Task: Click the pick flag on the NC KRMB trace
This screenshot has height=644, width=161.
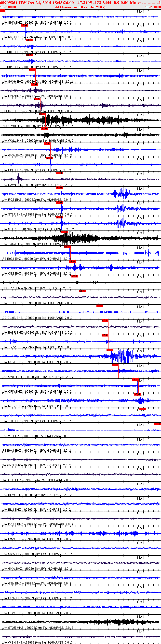Action: tap(42, 114)
